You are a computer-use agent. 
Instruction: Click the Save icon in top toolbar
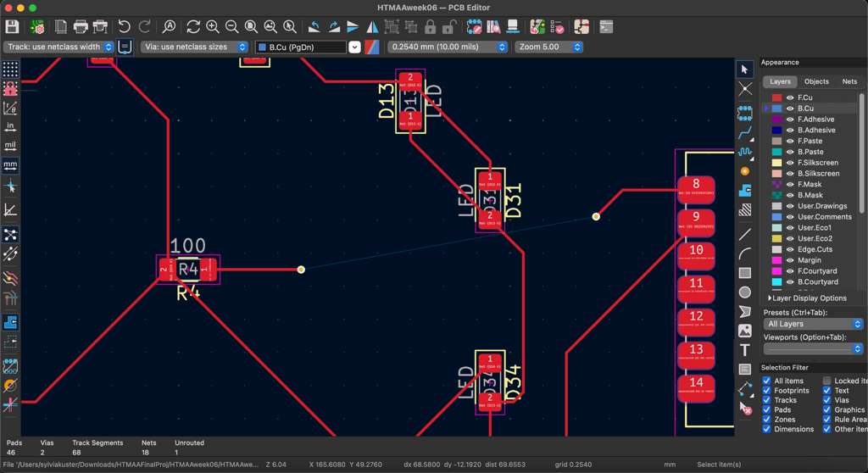pos(12,27)
